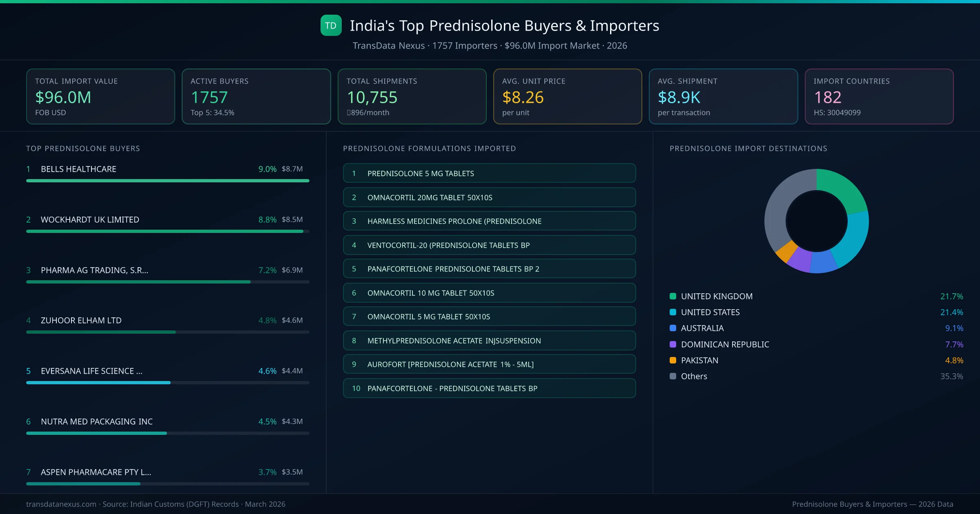Click the TD logo icon in the header
Image resolution: width=980 pixels, height=514 pixels.
(x=331, y=25)
